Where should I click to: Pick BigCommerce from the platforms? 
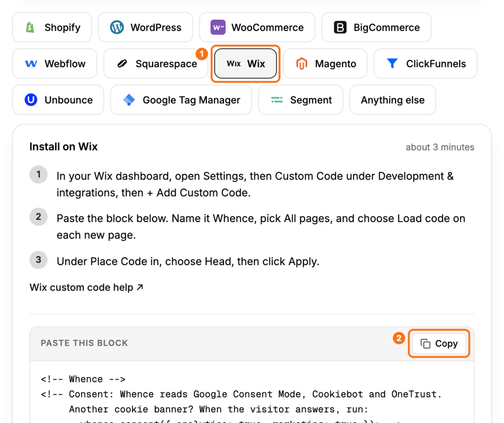pos(376,27)
